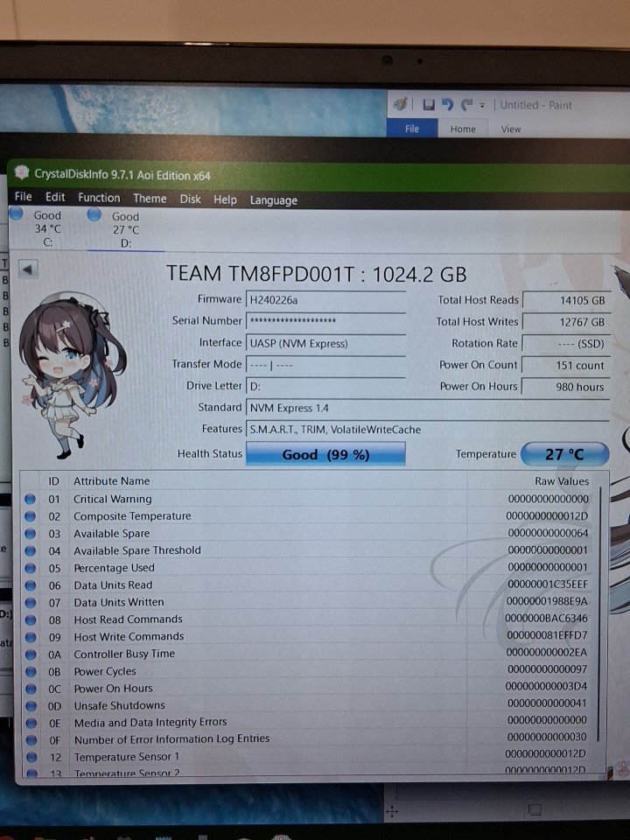The height and width of the screenshot is (840, 630).
Task: Click the Paint save icon
Action: [429, 105]
